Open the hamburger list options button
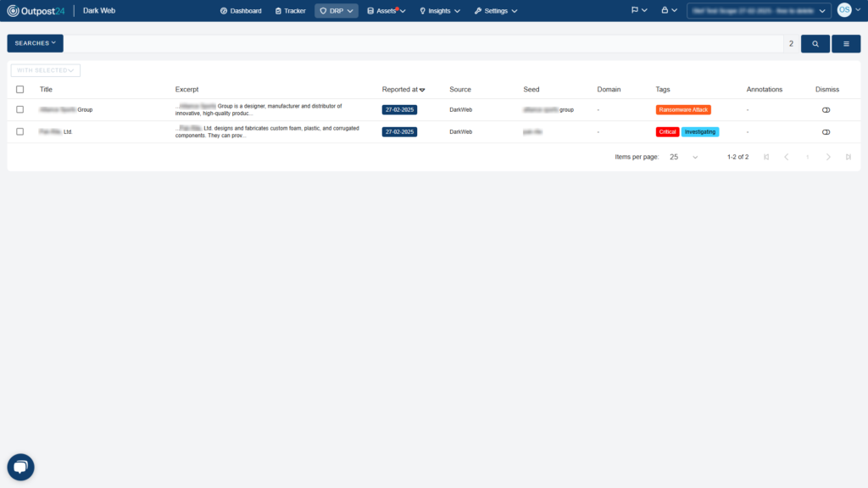 (x=846, y=44)
